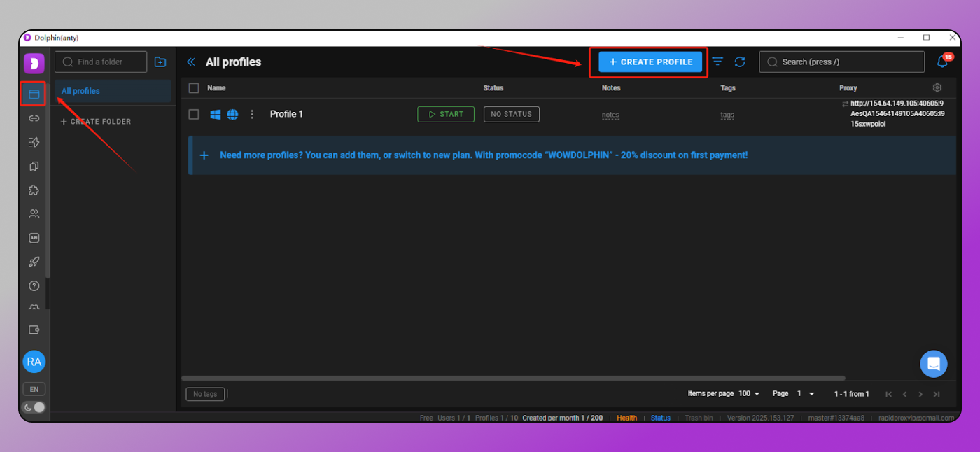Click the Profile 1 proxy address text
Image resolution: width=980 pixels, height=452 pixels.
tap(897, 113)
